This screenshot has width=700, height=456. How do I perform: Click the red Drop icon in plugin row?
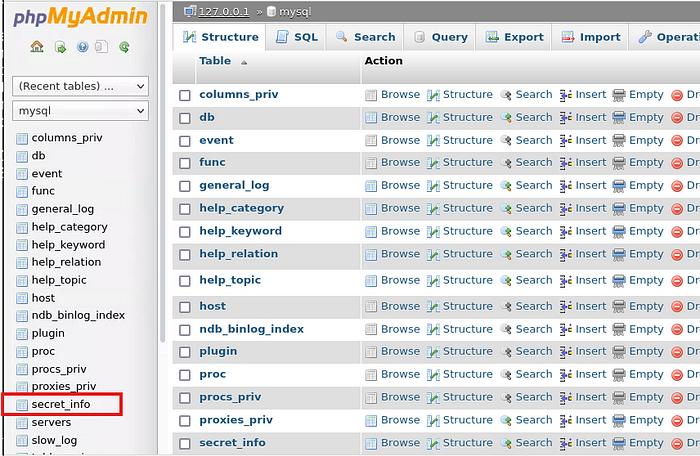[677, 352]
